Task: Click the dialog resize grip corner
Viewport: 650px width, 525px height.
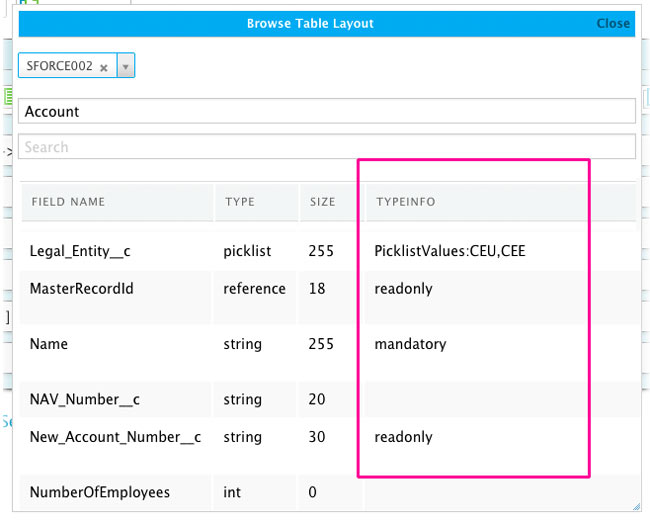Action: click(x=636, y=506)
